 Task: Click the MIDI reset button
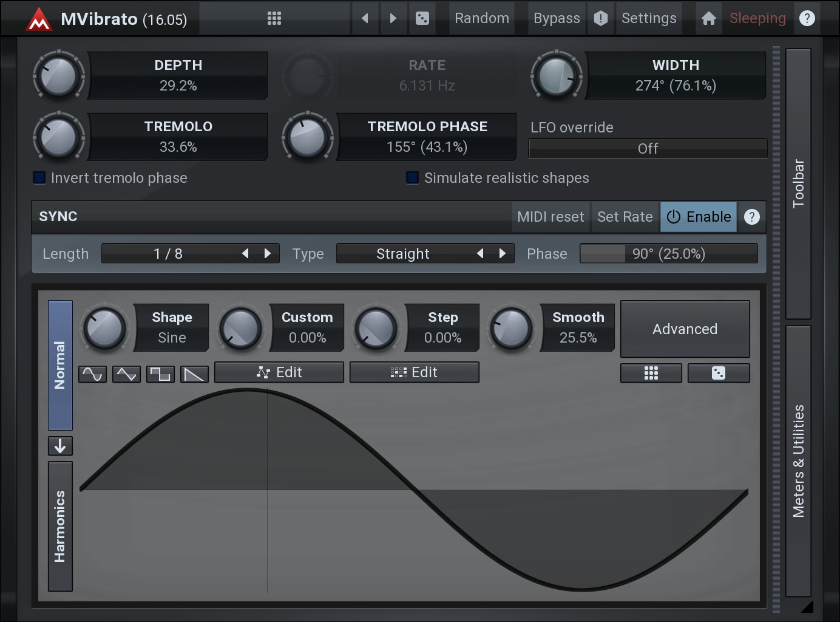(550, 217)
